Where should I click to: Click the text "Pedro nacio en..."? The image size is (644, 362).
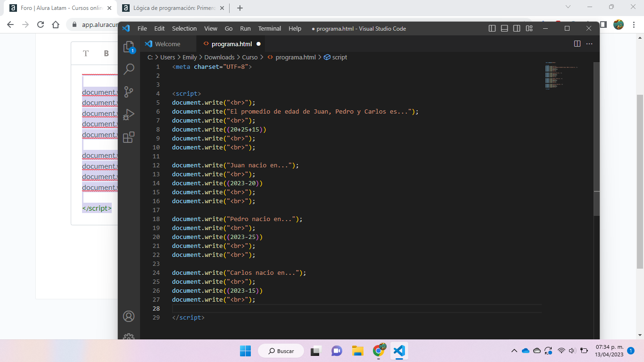point(261,219)
